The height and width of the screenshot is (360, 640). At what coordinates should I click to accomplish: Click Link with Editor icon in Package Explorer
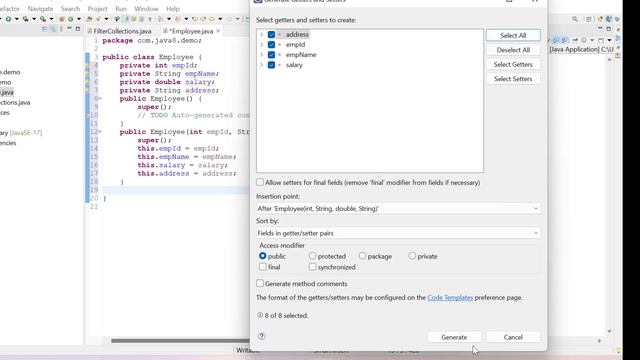tap(53, 29)
